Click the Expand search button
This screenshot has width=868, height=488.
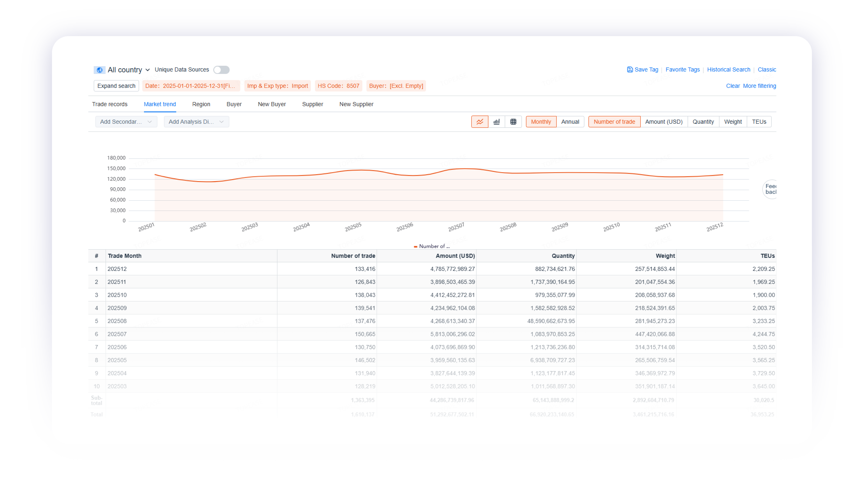[x=116, y=86]
